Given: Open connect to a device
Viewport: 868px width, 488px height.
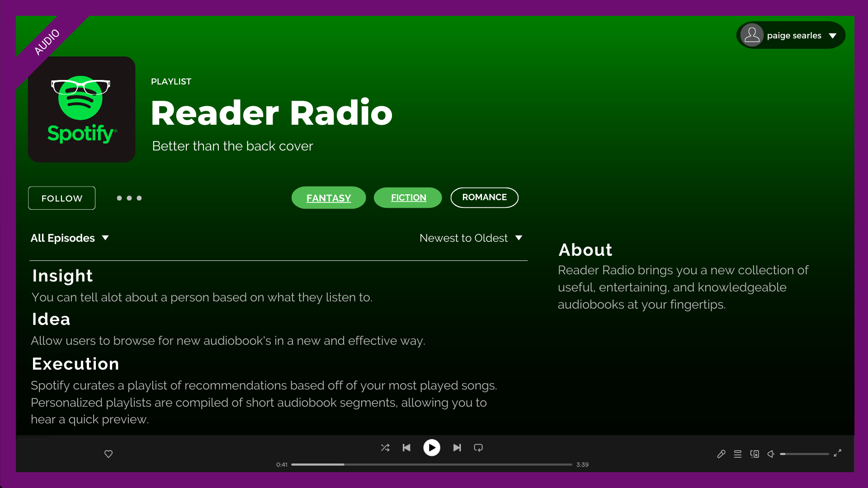Looking at the screenshot, I should (755, 454).
